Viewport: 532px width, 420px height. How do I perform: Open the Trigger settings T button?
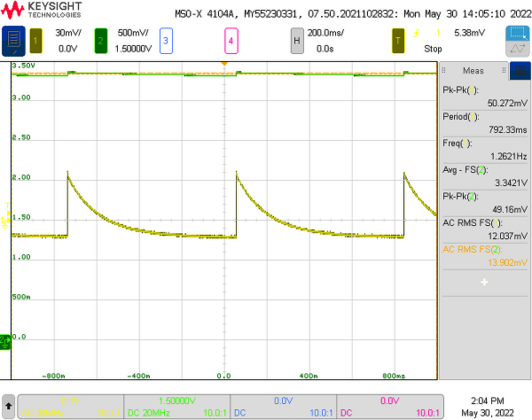[x=400, y=41]
